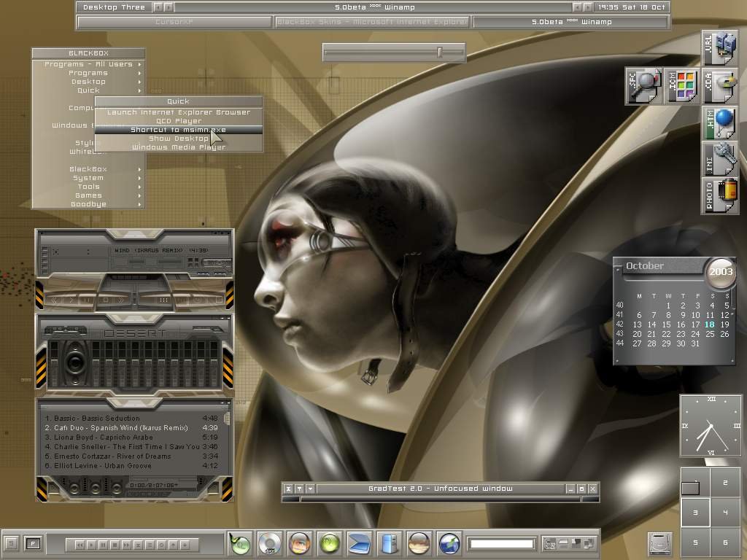Click first system tray icon in bottom bar
Screen dimensions: 747x560
click(x=550, y=543)
